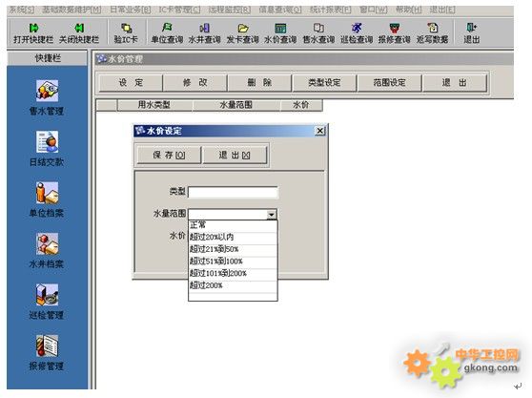Collapse the 水量范围 dropdown arrow
This screenshot has height=398, width=532.
[272, 215]
